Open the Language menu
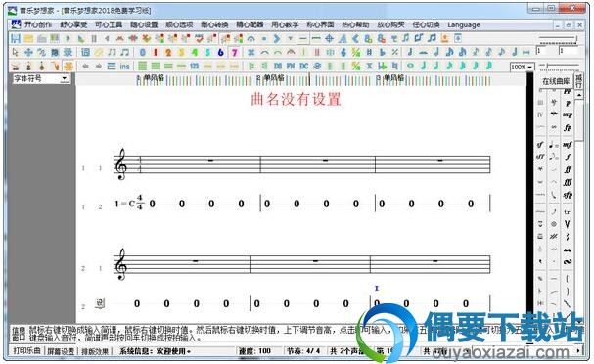Viewport: 594px width, 364px height. click(x=464, y=25)
